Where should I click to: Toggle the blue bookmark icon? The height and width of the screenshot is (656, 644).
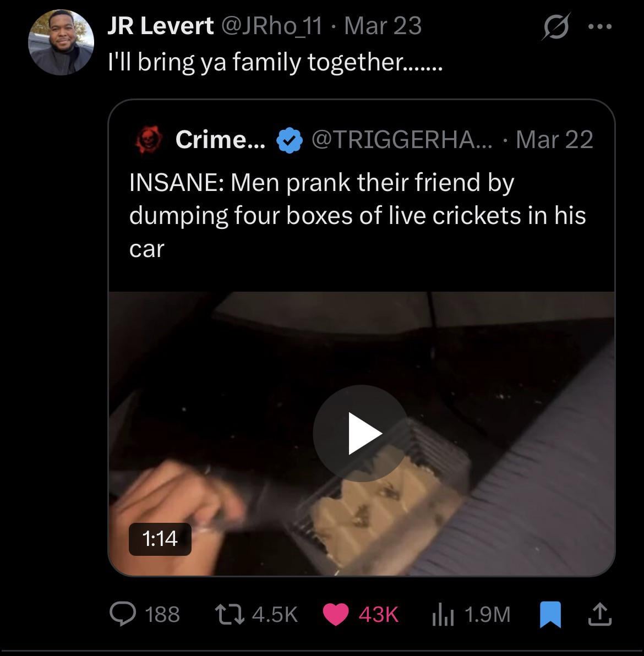tap(550, 614)
